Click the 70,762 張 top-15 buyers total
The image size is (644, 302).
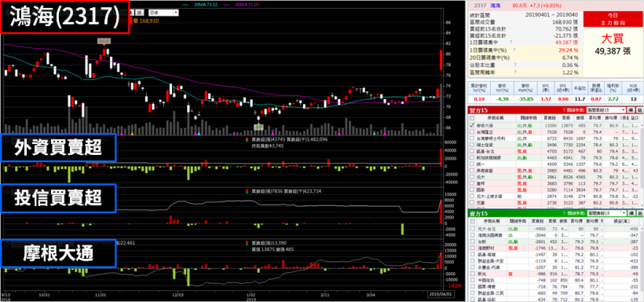tap(567, 29)
